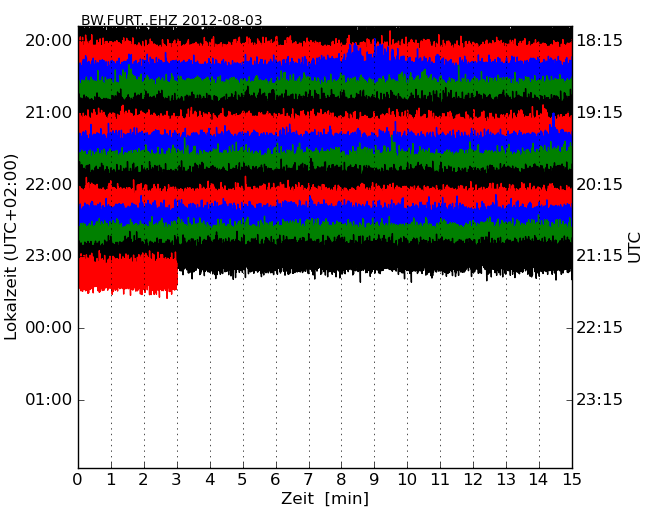
Task: Click the minute 9 x-axis tick label
Action: (x=374, y=480)
